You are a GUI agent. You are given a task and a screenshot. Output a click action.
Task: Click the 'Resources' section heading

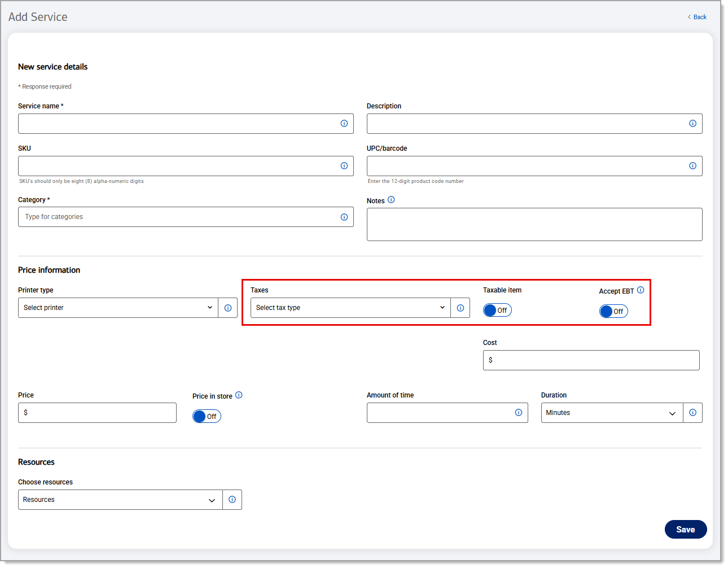[x=36, y=462]
